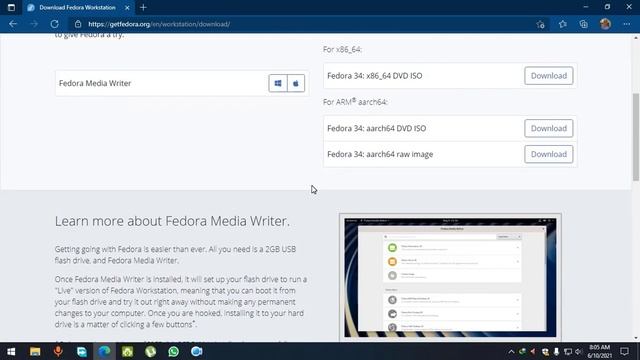Close the Download Fedora Workstation tab
The height and width of the screenshot is (360, 640).
click(x=127, y=7)
